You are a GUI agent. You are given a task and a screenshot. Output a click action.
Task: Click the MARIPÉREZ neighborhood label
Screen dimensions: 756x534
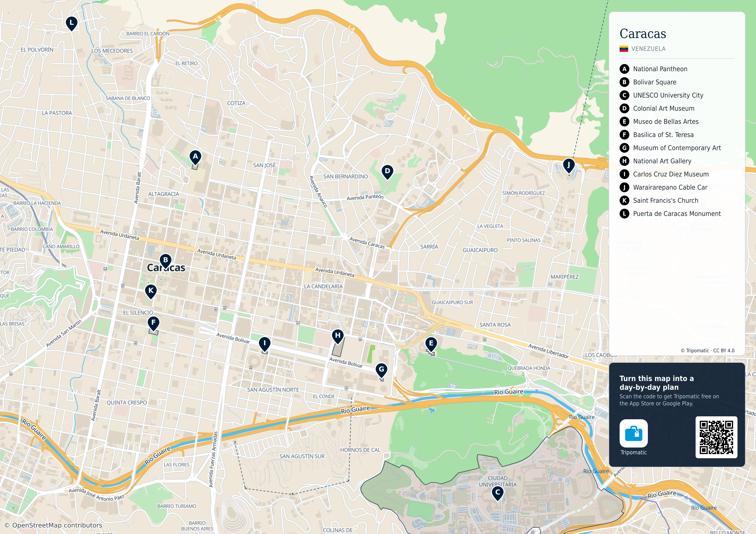564,277
